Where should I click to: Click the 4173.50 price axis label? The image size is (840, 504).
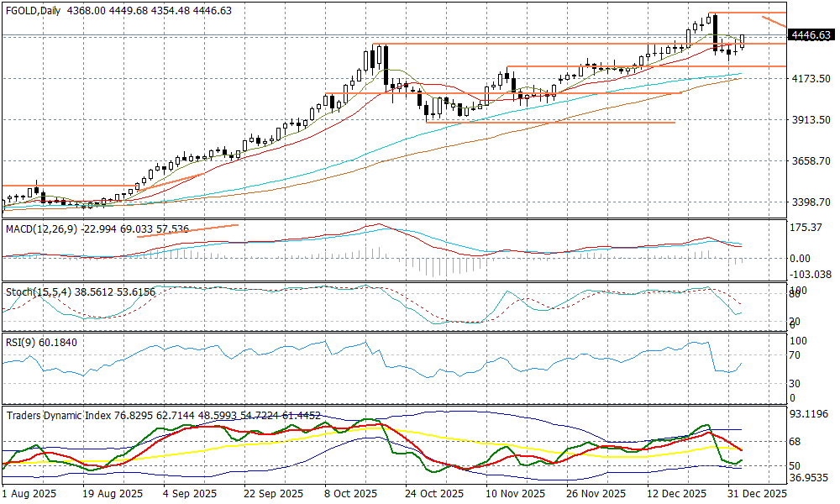(x=811, y=78)
